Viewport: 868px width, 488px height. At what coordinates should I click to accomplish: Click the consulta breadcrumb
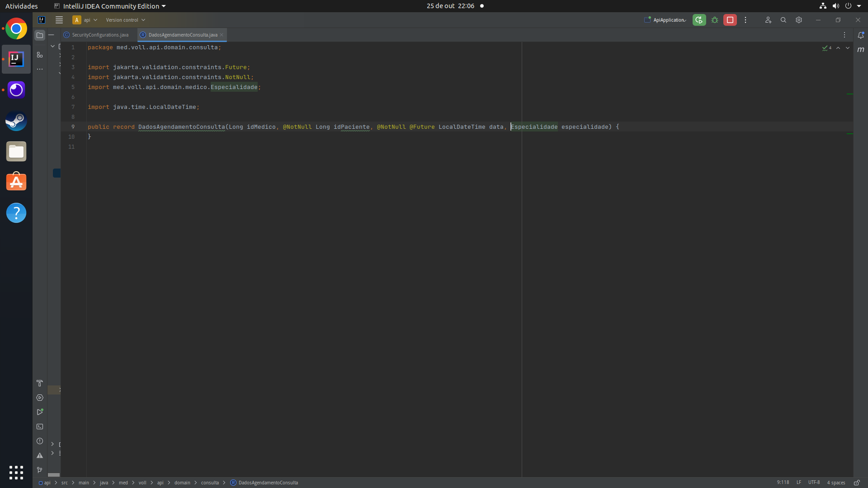pos(210,483)
